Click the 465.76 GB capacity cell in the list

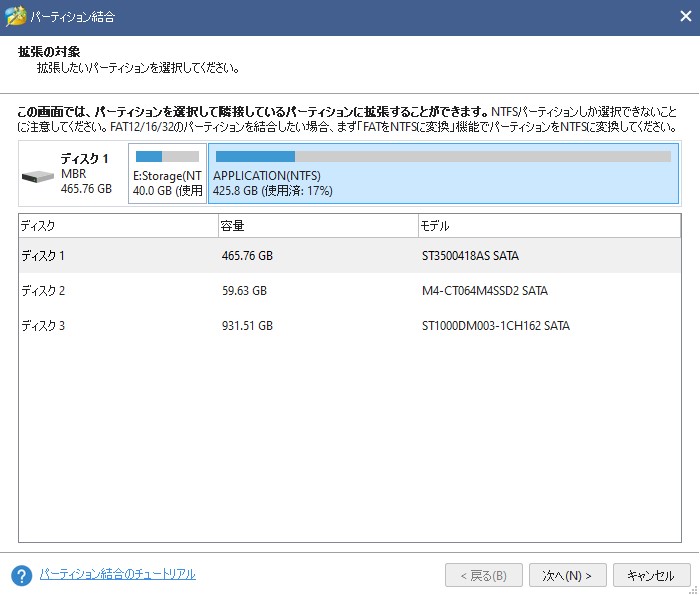(247, 255)
